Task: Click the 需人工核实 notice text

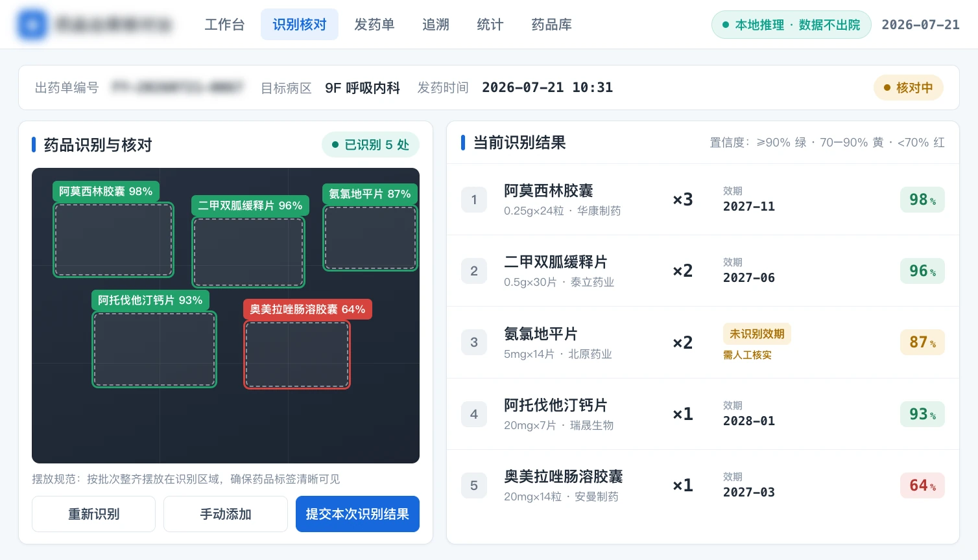Action: (747, 355)
